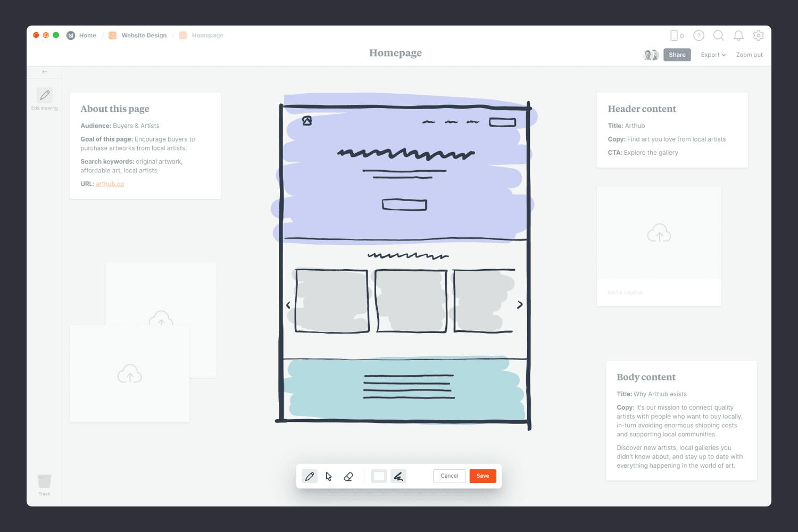The width and height of the screenshot is (798, 532).
Task: Open search with the magnifier icon
Action: tap(719, 35)
